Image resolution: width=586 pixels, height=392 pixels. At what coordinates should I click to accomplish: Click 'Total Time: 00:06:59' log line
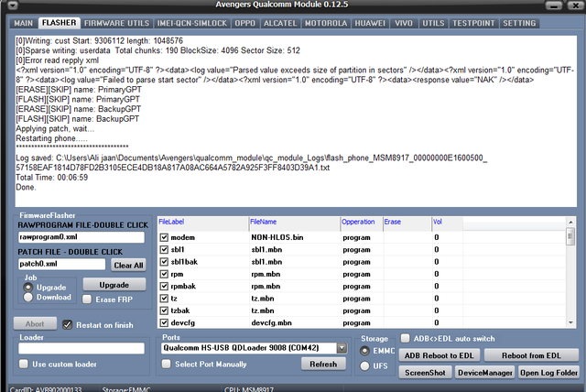pos(51,178)
